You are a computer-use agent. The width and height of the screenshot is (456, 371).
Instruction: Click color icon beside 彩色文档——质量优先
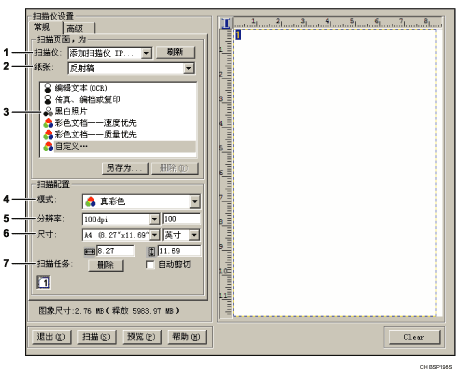click(48, 135)
